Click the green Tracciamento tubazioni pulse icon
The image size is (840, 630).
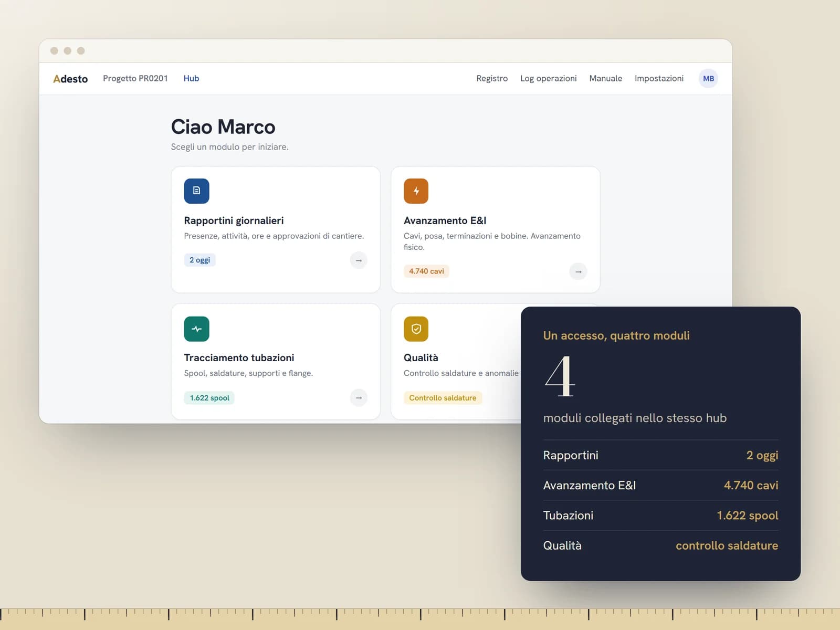(x=196, y=329)
